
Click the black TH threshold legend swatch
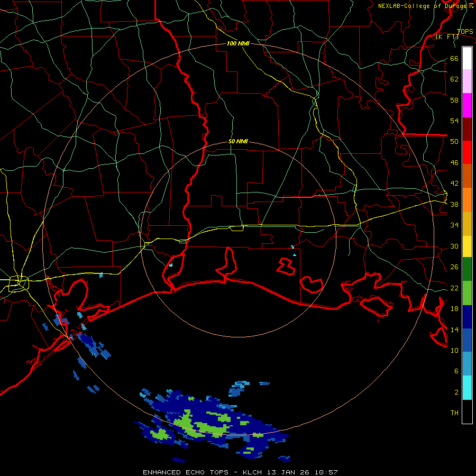(x=467, y=411)
